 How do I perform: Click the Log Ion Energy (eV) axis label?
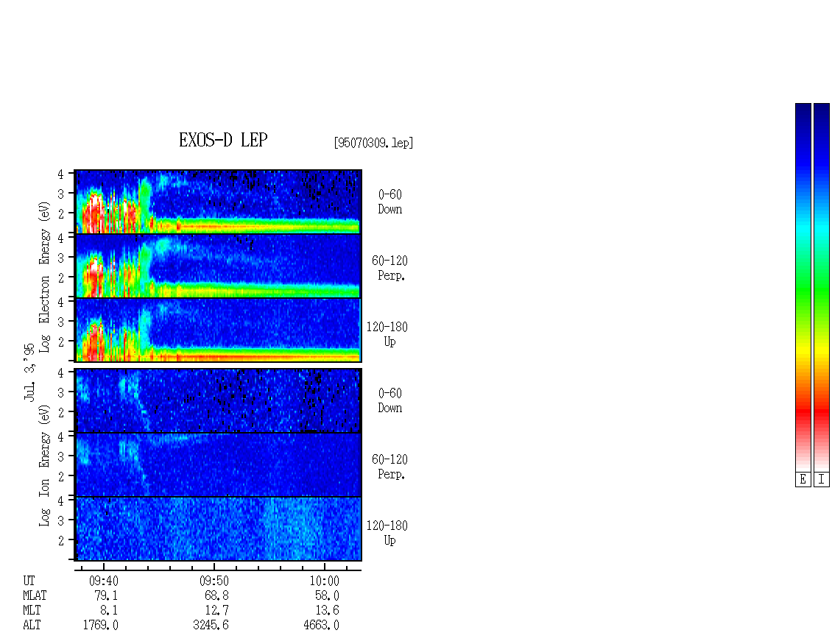tap(44, 465)
